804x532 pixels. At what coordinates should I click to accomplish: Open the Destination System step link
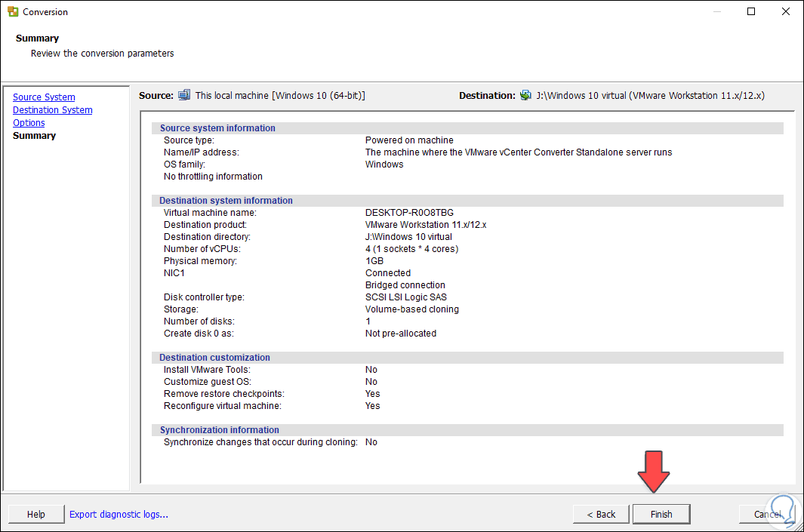52,109
